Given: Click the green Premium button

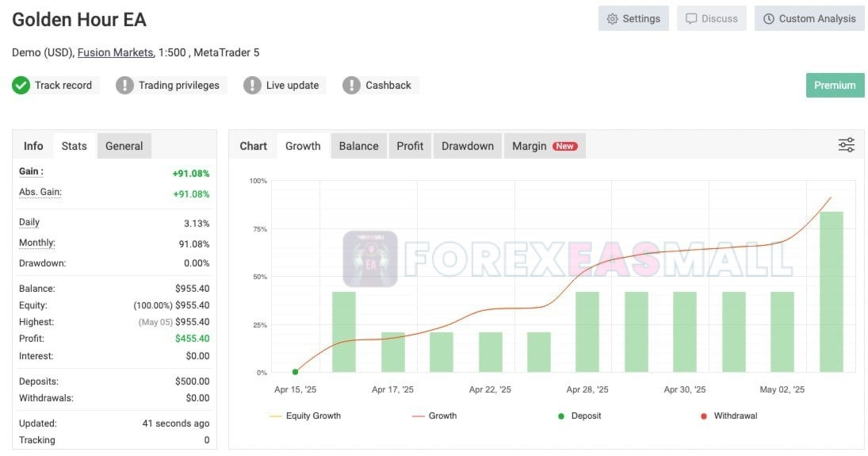Looking at the screenshot, I should 835,86.
